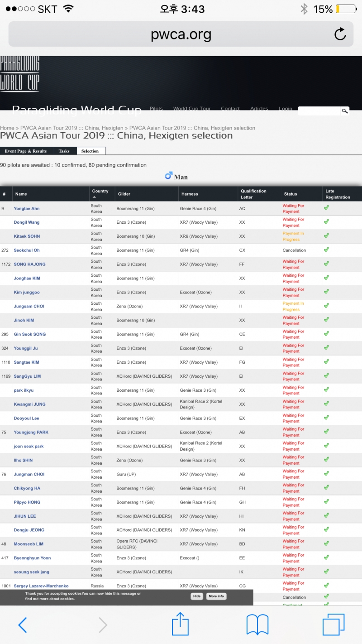Click Moonseob LIM's late registration checkmark
Viewport: 362px width, 644px height.
tap(326, 543)
